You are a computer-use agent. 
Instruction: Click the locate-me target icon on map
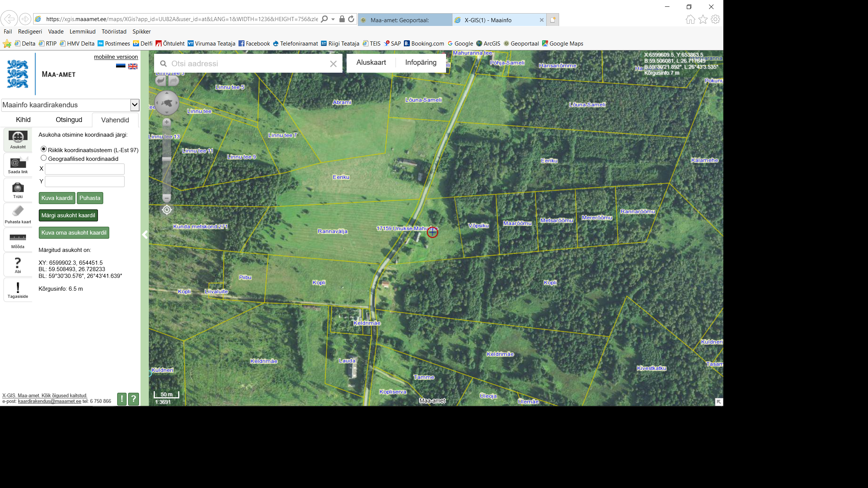click(167, 210)
